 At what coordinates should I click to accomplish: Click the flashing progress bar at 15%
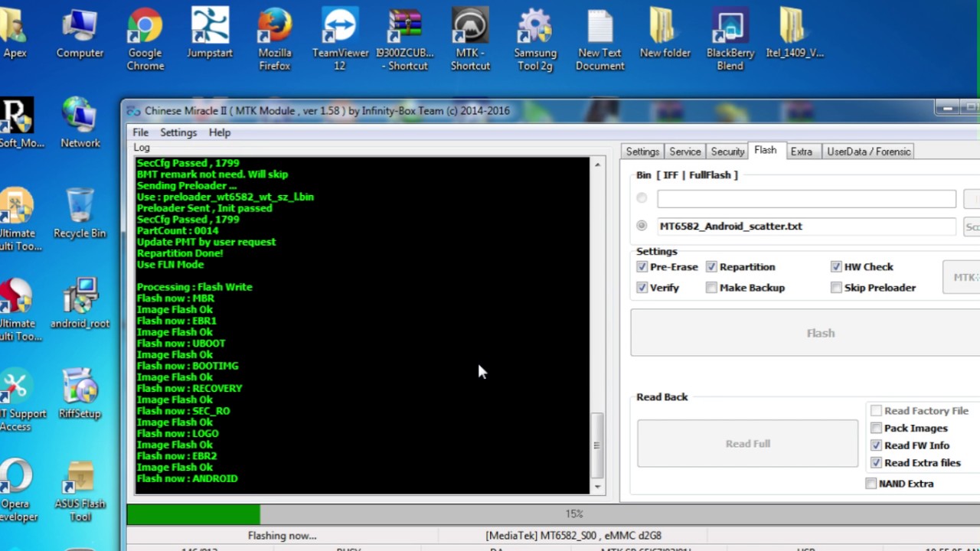tap(553, 514)
